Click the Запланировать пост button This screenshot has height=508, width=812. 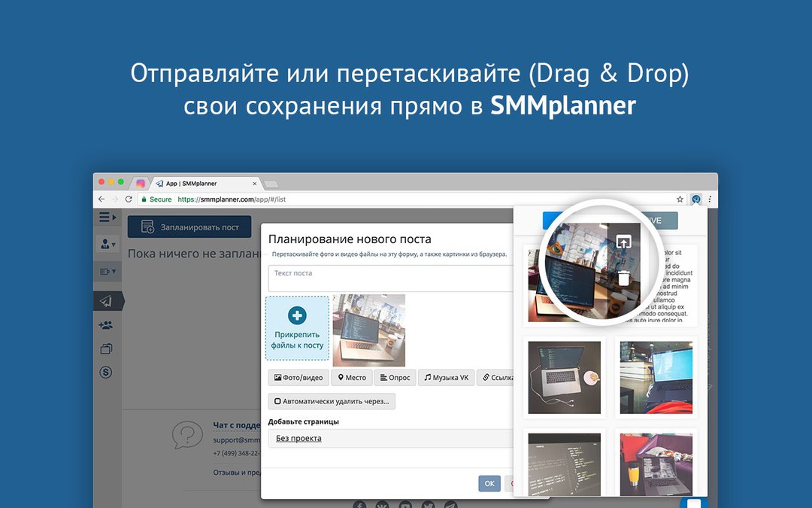coord(189,227)
